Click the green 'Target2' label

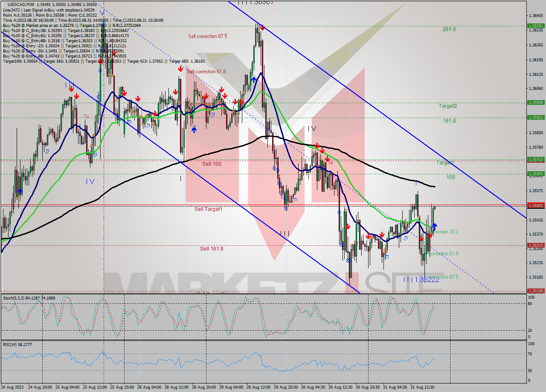pos(448,106)
